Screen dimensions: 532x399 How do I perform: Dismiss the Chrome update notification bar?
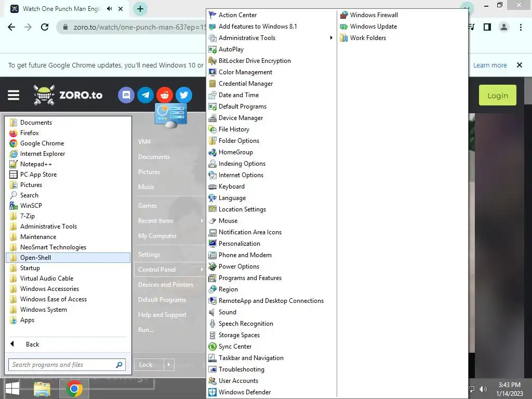pyautogui.click(x=520, y=65)
